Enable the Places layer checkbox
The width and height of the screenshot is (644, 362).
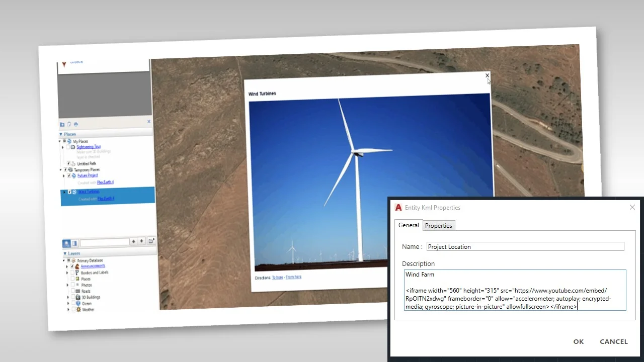[x=72, y=279]
